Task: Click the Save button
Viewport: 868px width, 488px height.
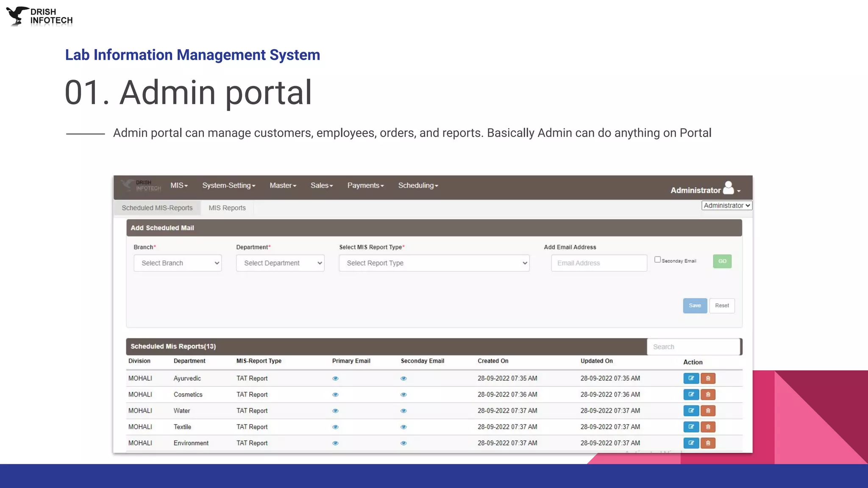Action: pos(695,305)
